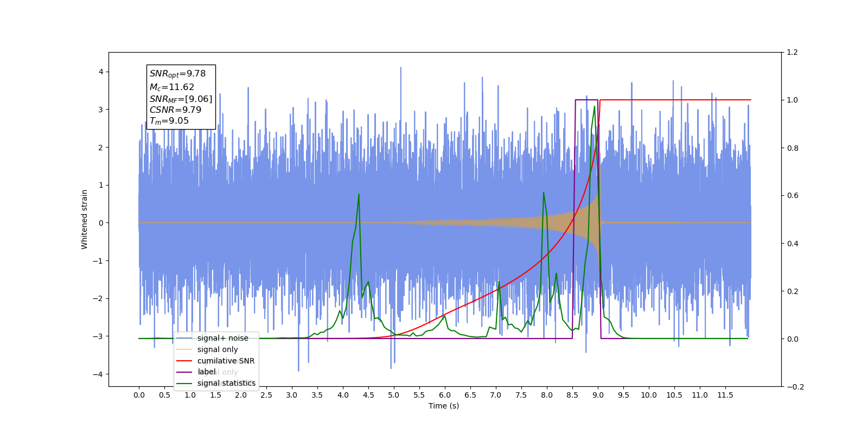Click the −4 tick on left axis
This screenshot has height=434, width=868.
pos(98,374)
